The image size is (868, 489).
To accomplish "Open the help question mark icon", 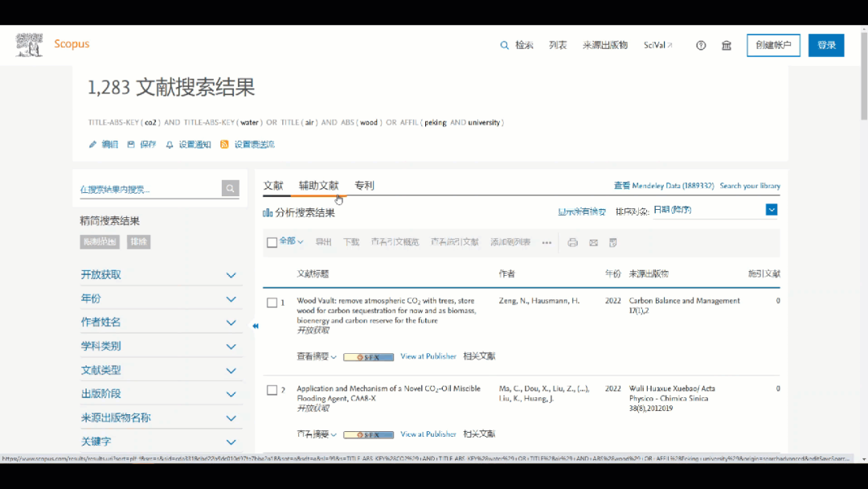I will click(x=701, y=45).
